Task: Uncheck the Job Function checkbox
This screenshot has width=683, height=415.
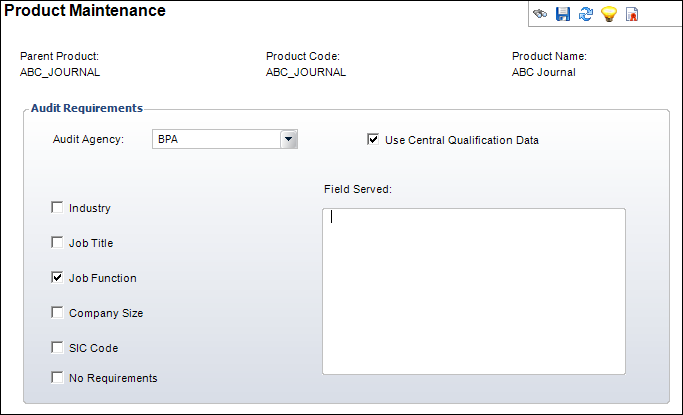Action: click(x=57, y=278)
